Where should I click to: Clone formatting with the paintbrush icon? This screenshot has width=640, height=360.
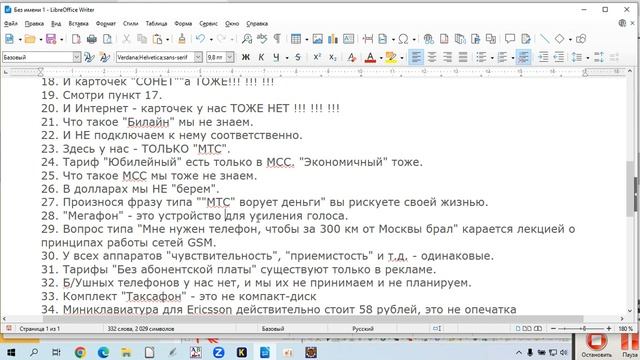click(182, 39)
